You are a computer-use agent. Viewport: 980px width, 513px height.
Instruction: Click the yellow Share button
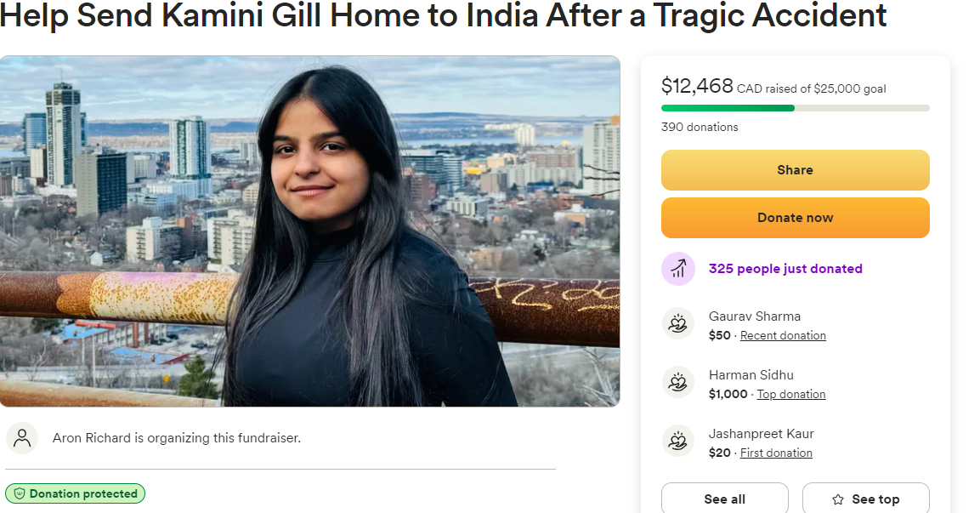[795, 170]
